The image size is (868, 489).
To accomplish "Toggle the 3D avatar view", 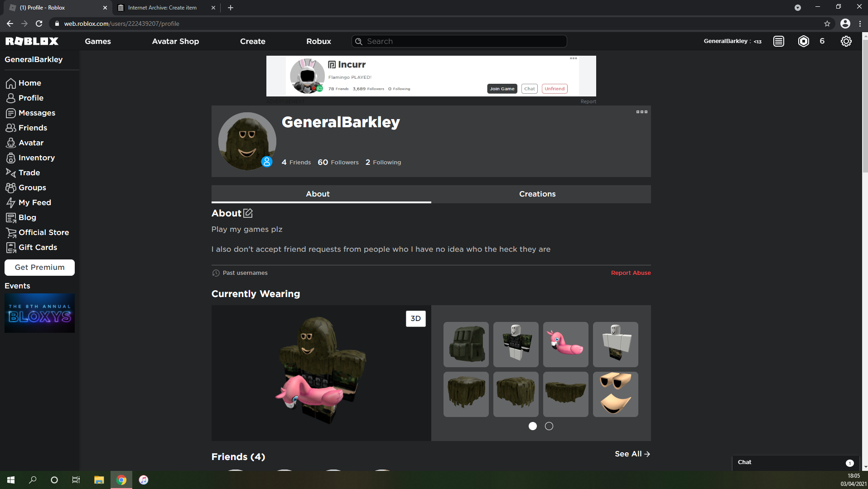I will (x=415, y=318).
